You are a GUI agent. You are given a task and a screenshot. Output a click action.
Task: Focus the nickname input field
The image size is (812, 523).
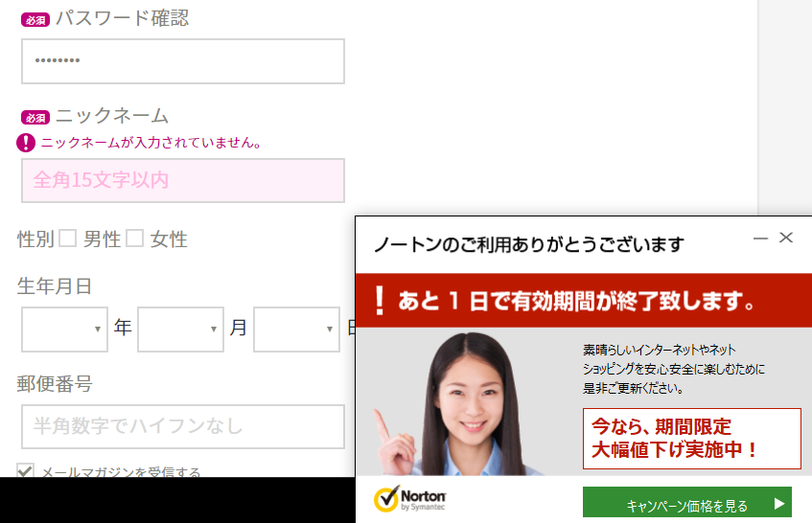182,180
